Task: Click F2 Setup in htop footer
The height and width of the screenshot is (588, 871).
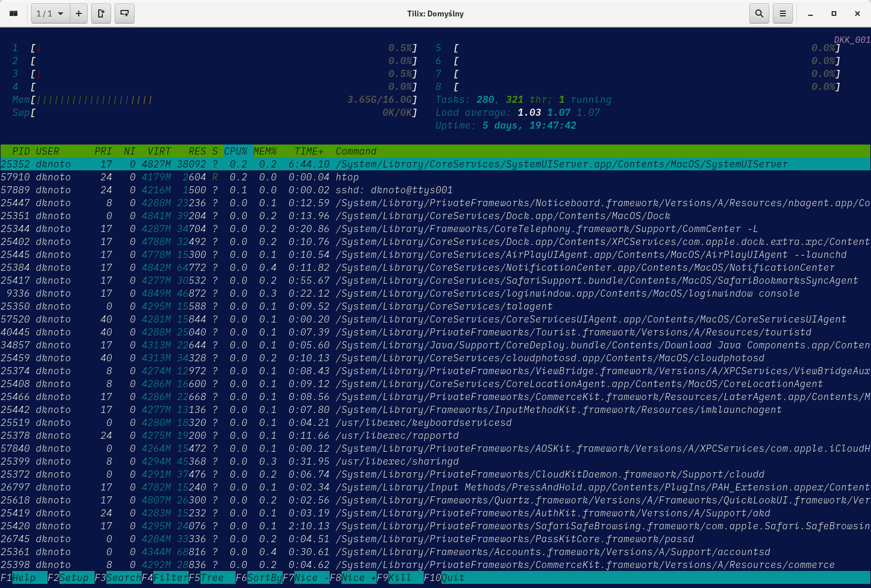Action: (x=71, y=577)
